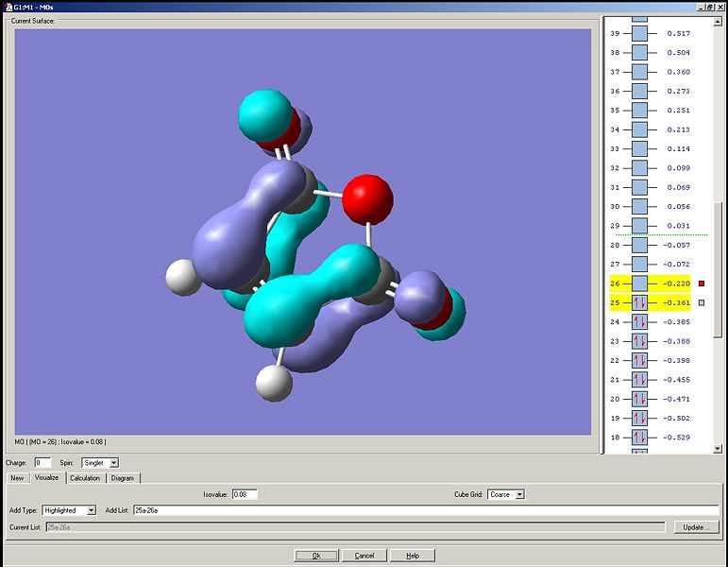
Task: Select occupied HOMO box for MO 25
Action: click(639, 302)
